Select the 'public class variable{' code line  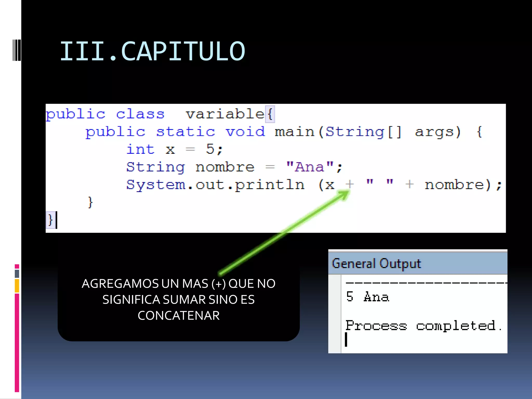(x=160, y=114)
